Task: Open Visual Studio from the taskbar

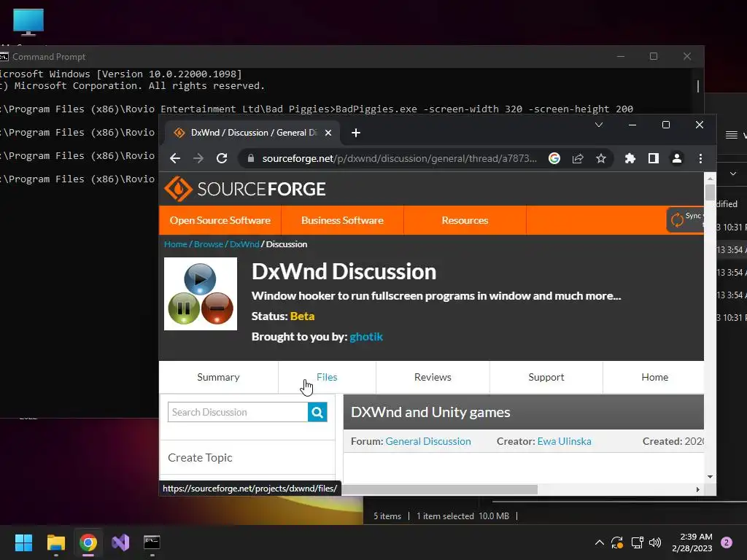Action: coord(120,542)
